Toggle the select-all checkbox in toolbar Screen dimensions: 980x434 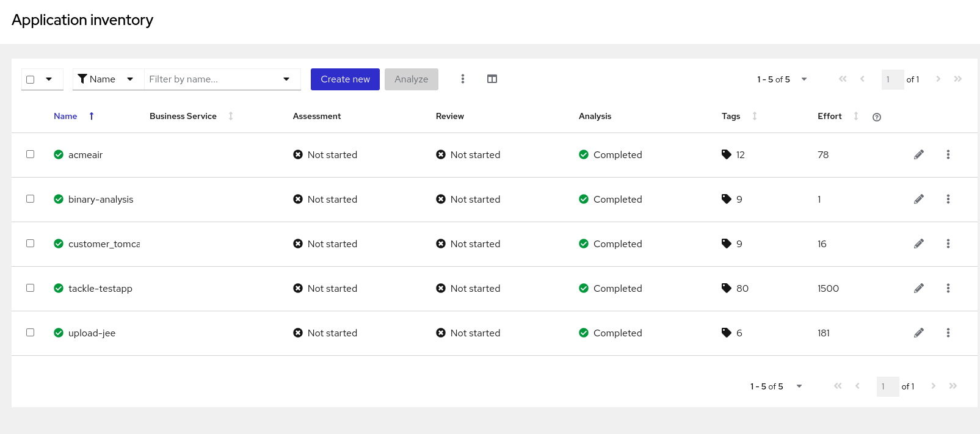(x=31, y=79)
